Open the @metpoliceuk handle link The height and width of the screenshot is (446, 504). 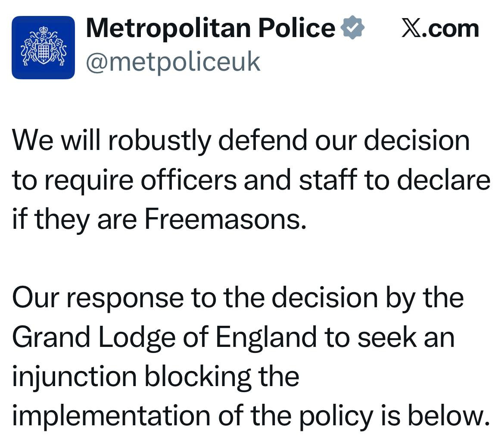[173, 62]
